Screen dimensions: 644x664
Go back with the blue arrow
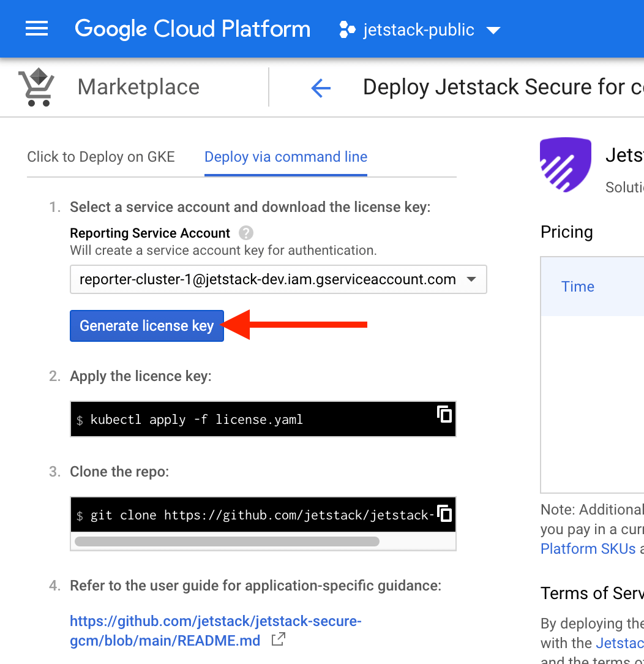tap(321, 88)
